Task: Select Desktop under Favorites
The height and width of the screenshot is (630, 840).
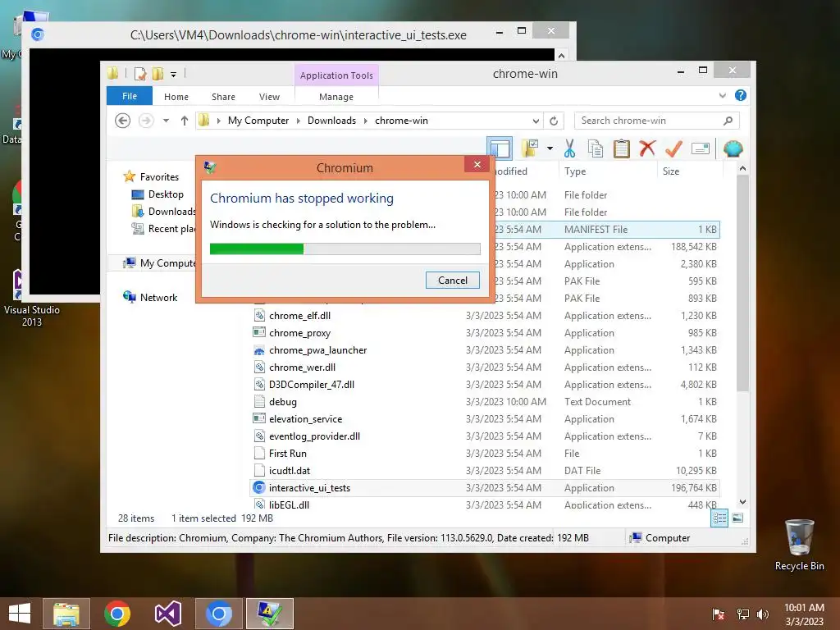Action: click(x=166, y=194)
